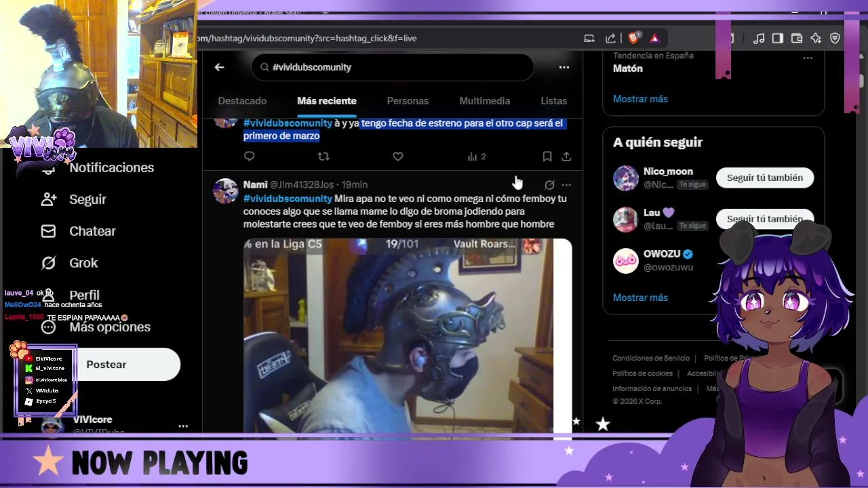Repost the 'primero de marzo' post
868x488 pixels.
323,157
